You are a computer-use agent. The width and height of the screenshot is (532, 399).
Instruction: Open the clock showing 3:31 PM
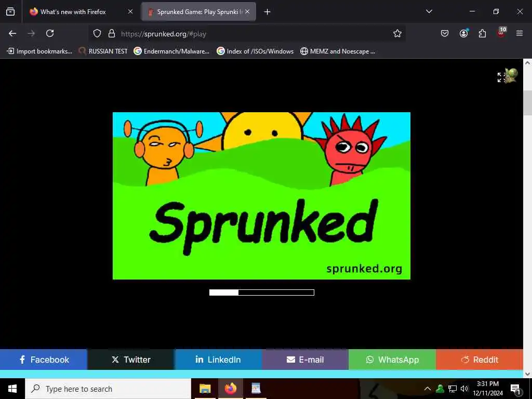tap(488, 389)
